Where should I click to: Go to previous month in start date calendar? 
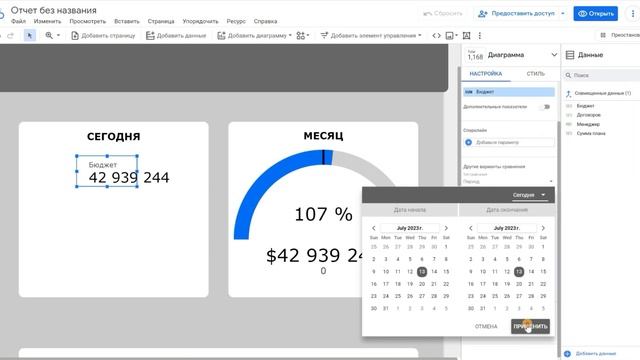[373, 228]
